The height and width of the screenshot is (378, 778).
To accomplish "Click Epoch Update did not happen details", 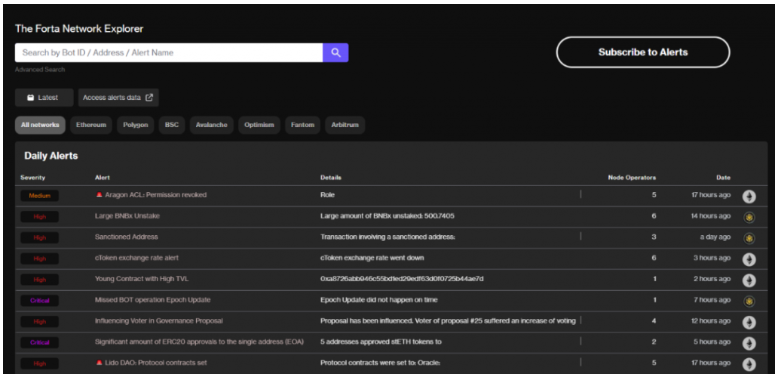I will pos(379,300).
